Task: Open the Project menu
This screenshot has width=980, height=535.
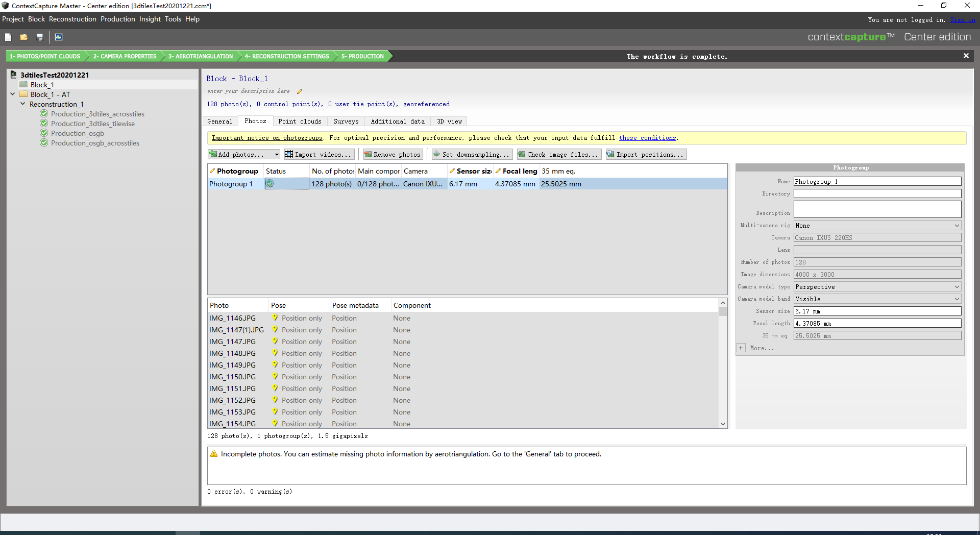Action: click(x=13, y=19)
